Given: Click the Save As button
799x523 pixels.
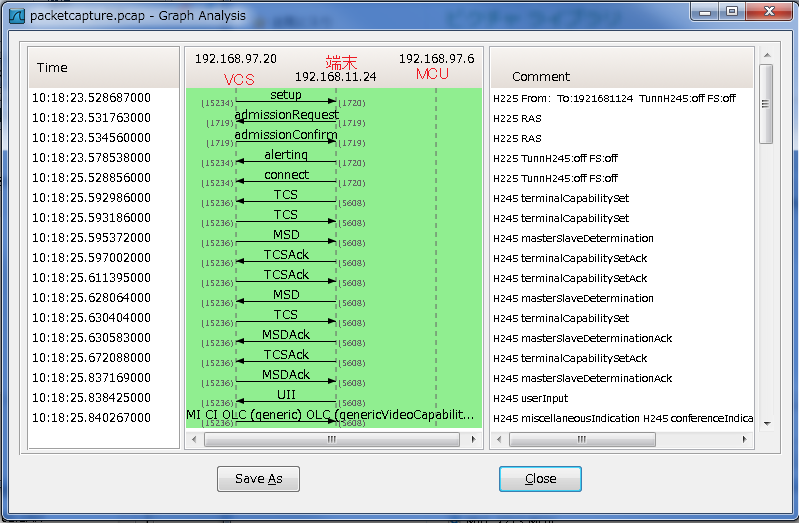Looking at the screenshot, I should (258, 479).
